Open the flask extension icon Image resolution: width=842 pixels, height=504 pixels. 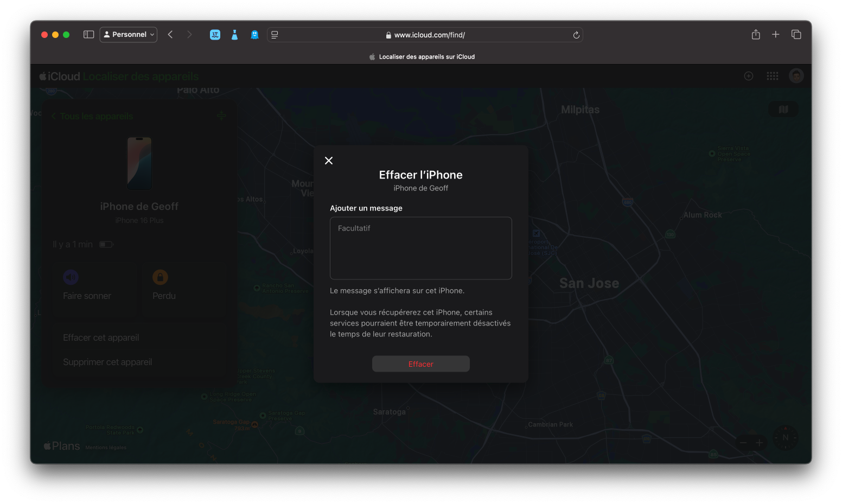(235, 35)
